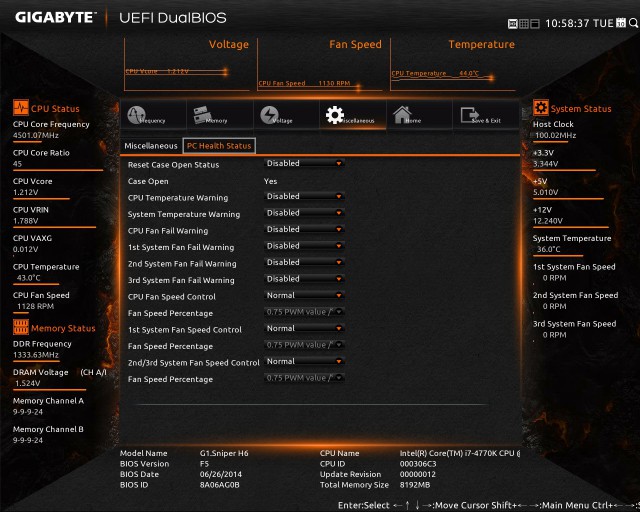Click the GIGABYTE logo
This screenshot has height=512, width=640.
coord(56,17)
